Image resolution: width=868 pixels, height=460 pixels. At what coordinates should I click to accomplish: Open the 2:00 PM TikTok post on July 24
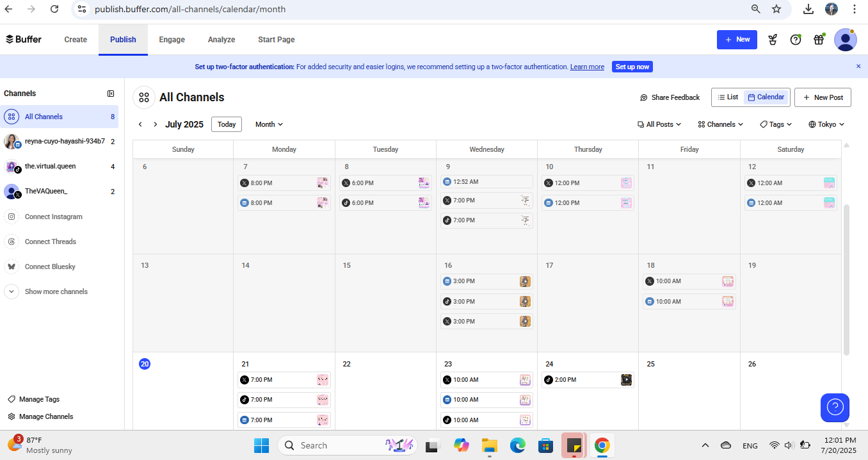pyautogui.click(x=588, y=380)
